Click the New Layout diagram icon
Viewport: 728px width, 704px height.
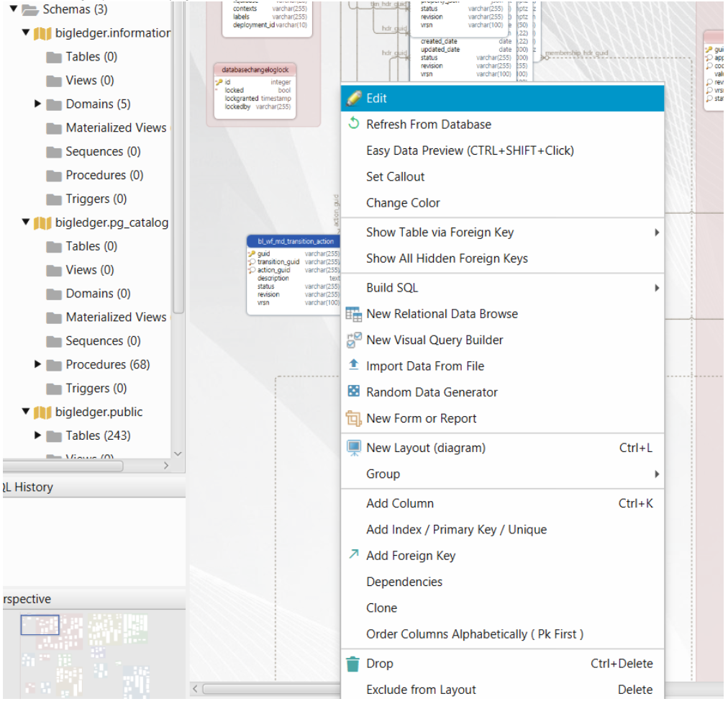pyautogui.click(x=353, y=448)
